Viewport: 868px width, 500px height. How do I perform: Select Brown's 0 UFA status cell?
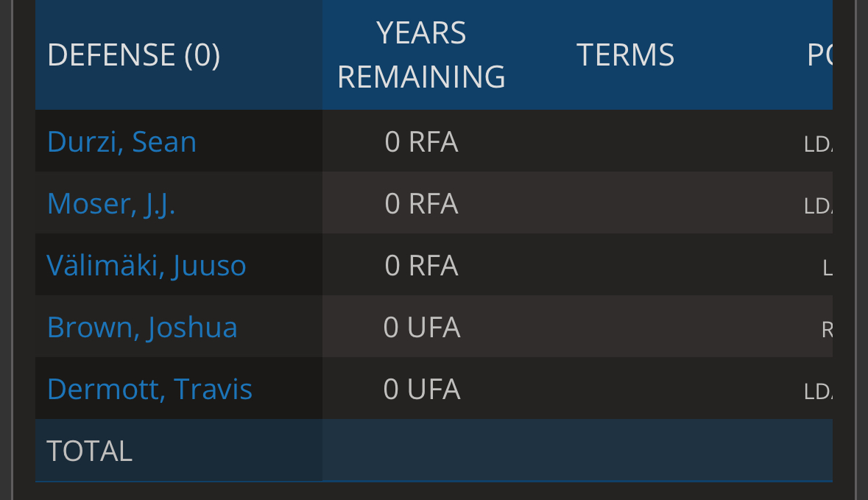pyautogui.click(x=421, y=327)
